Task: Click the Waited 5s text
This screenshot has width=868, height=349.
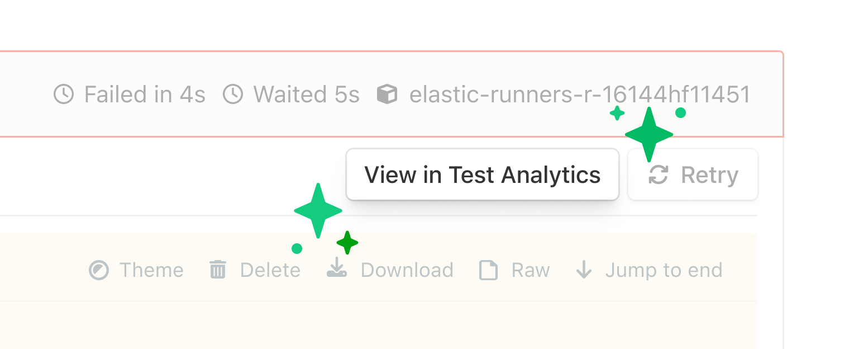Action: point(306,95)
